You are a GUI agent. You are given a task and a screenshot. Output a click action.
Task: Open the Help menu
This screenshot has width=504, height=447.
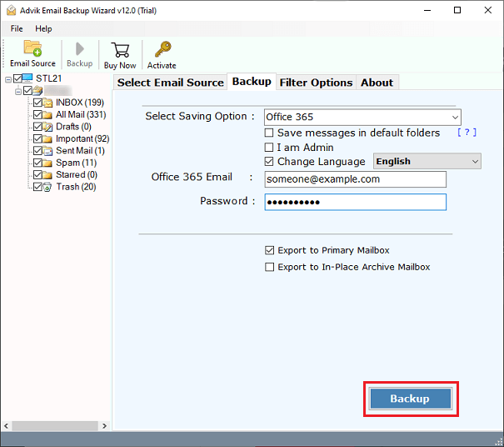[43, 28]
